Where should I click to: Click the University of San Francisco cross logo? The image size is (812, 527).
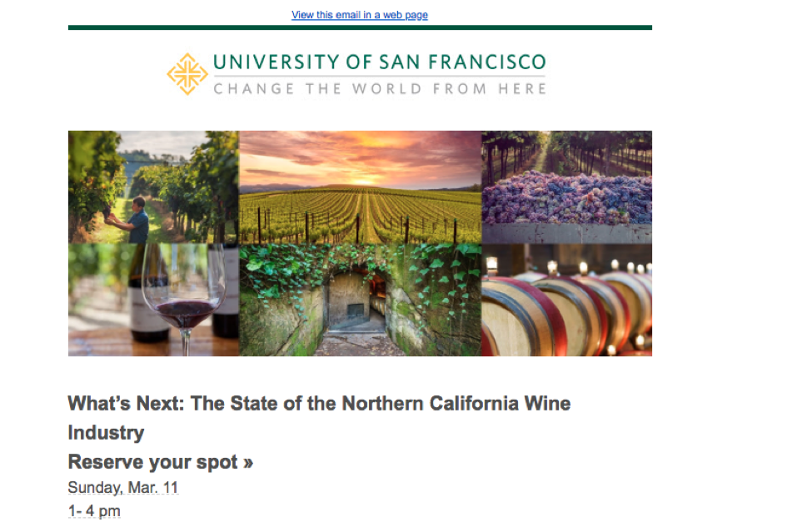187,74
